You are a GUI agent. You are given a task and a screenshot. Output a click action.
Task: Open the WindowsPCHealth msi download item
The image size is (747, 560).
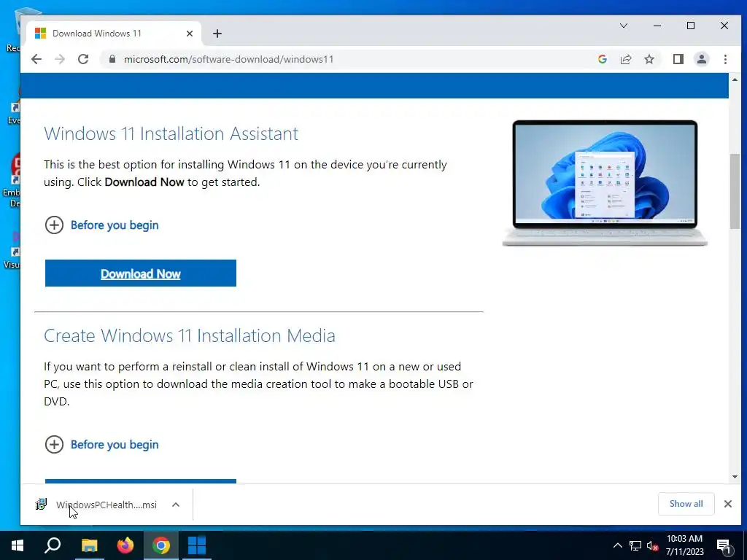coord(96,505)
